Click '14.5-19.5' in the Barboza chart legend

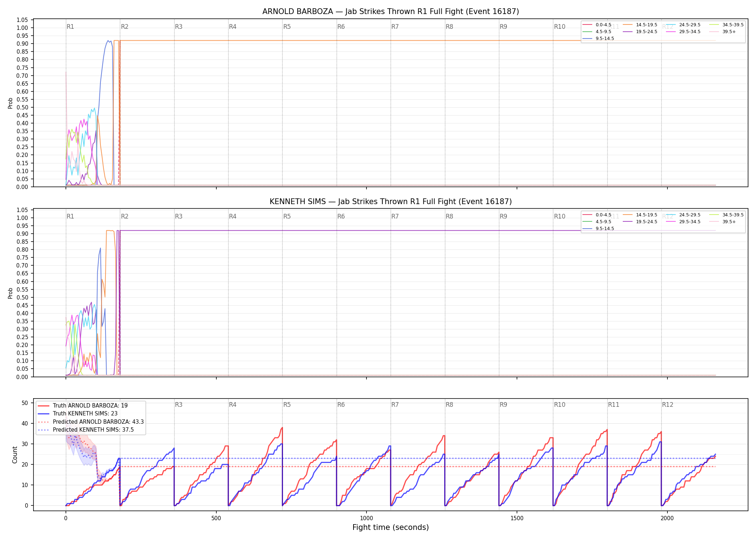pos(647,25)
